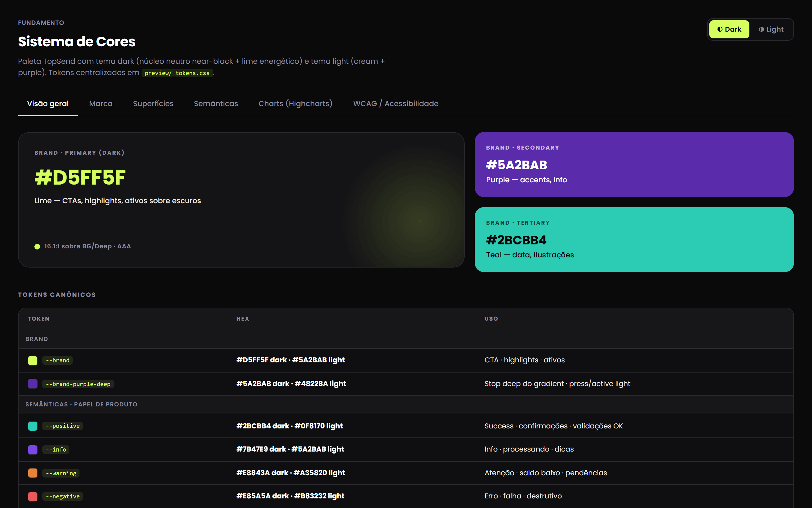Open the Semânticas tab
Screen dimensions: 812x508
point(216,104)
